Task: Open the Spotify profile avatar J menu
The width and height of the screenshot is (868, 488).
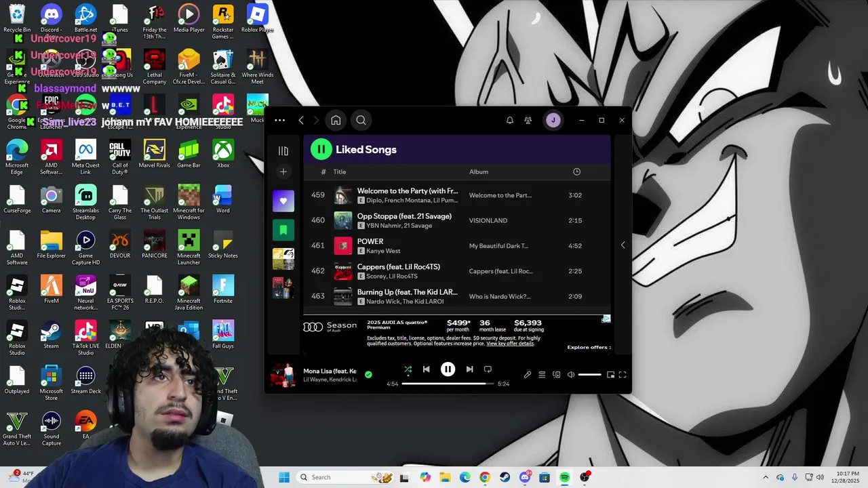Action: pos(553,121)
